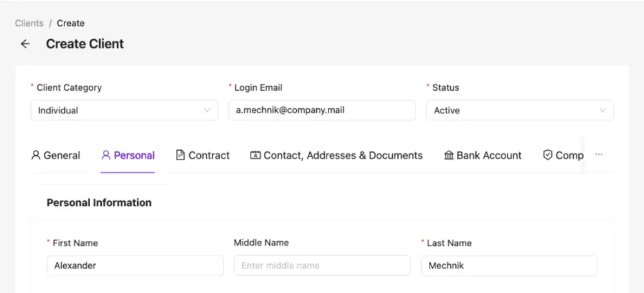Click the Create breadcrumb item
Screen dimensions: 644x293
click(x=71, y=23)
